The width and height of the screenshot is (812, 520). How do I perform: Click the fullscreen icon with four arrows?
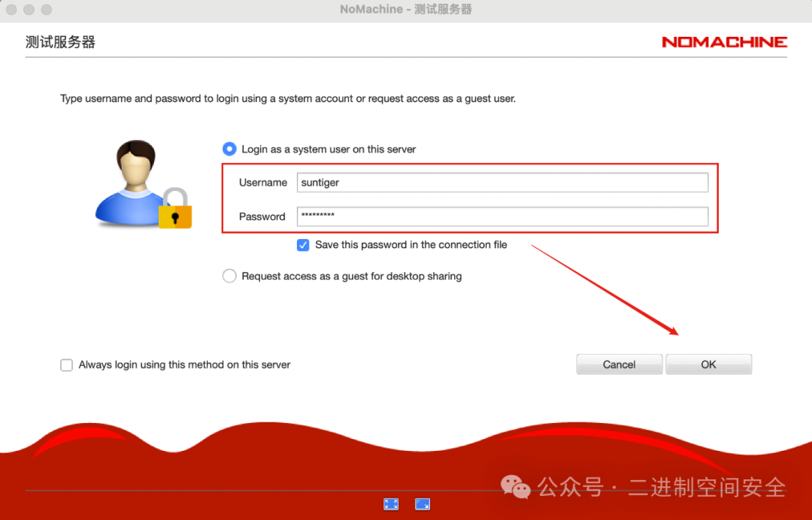click(x=391, y=504)
